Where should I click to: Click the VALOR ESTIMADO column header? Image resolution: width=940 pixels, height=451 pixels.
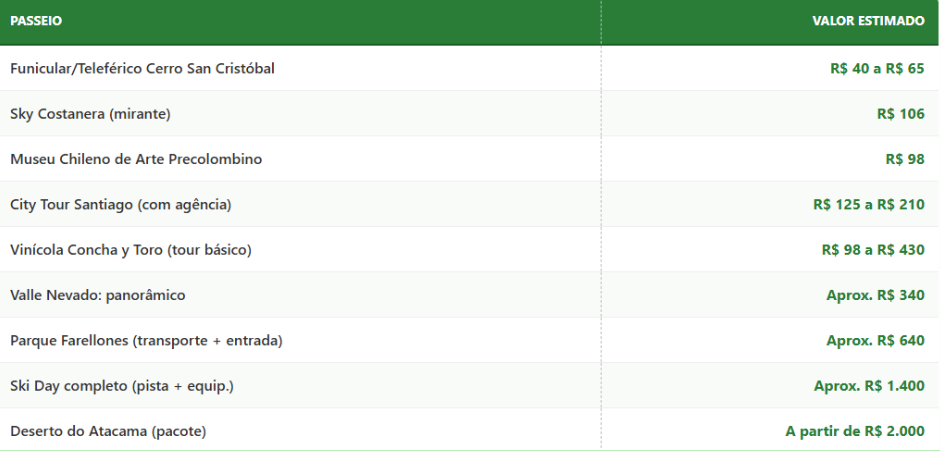868,21
